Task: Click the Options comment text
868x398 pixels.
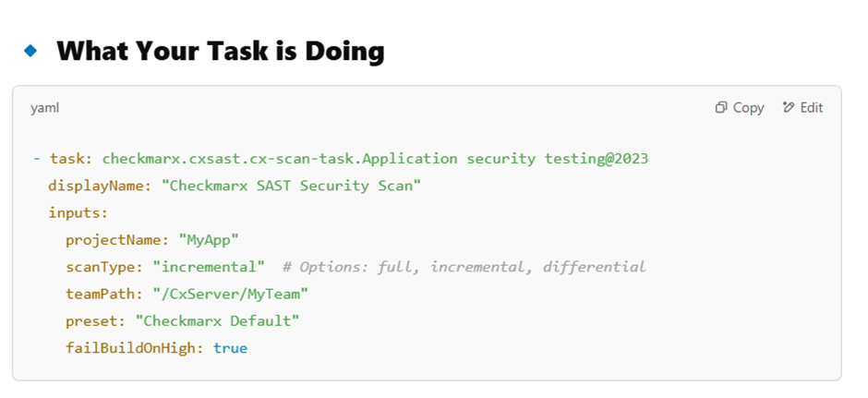Action: click(x=464, y=267)
